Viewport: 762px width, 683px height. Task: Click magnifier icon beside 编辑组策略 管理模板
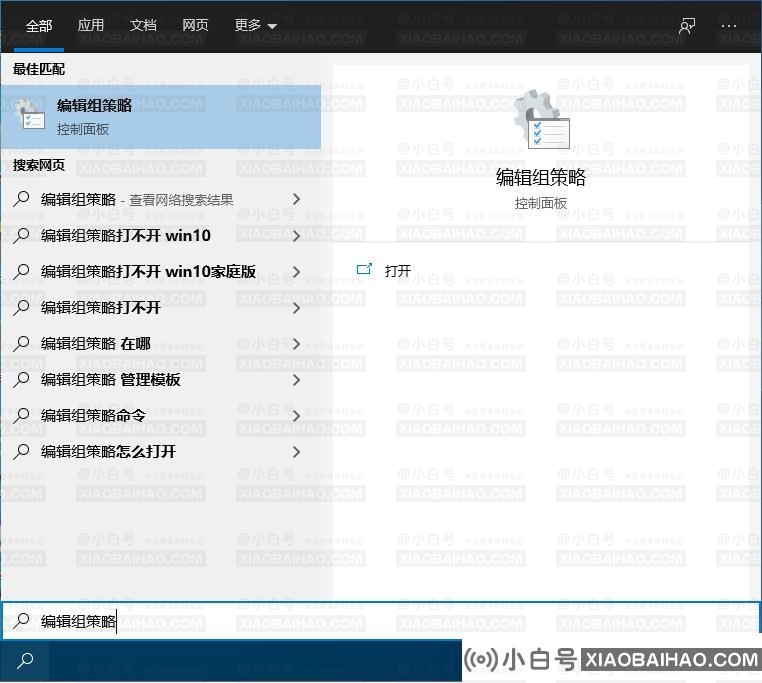pos(21,379)
